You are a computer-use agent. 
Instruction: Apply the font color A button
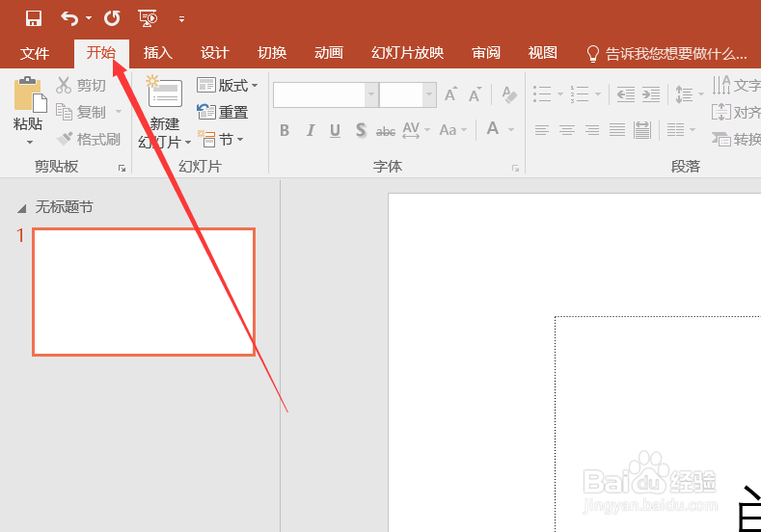pyautogui.click(x=493, y=129)
